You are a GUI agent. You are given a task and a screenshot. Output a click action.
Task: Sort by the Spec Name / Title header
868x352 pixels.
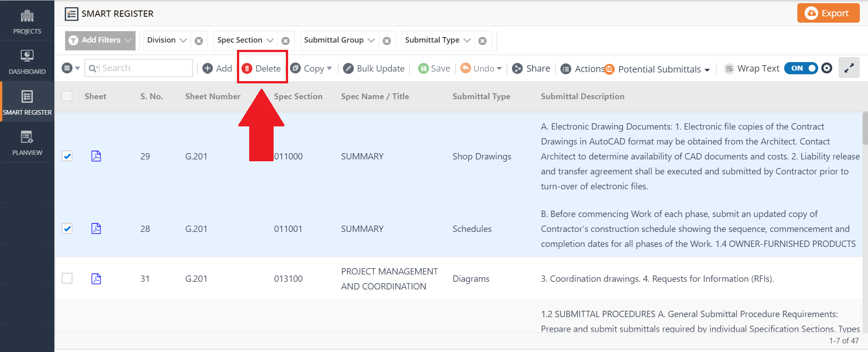tap(375, 96)
